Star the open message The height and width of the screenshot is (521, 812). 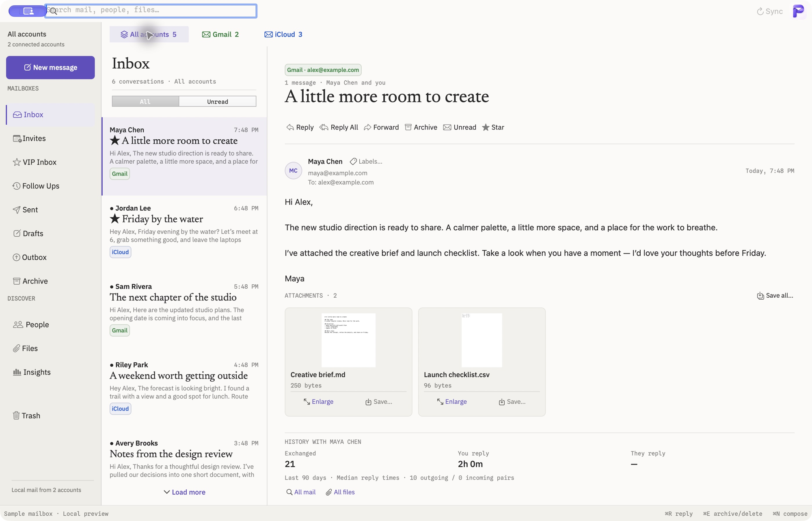coord(493,127)
